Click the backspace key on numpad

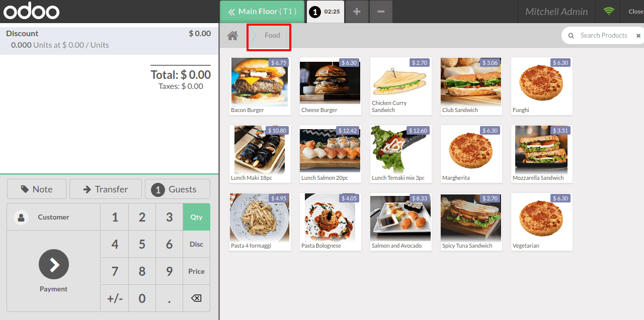pyautogui.click(x=196, y=298)
